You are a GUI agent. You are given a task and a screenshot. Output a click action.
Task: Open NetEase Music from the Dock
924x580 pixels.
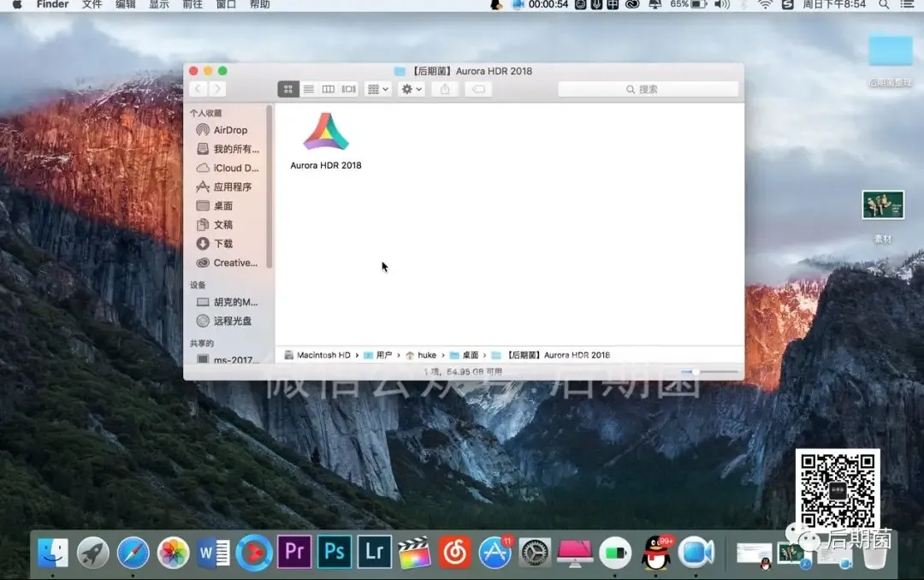(x=455, y=553)
